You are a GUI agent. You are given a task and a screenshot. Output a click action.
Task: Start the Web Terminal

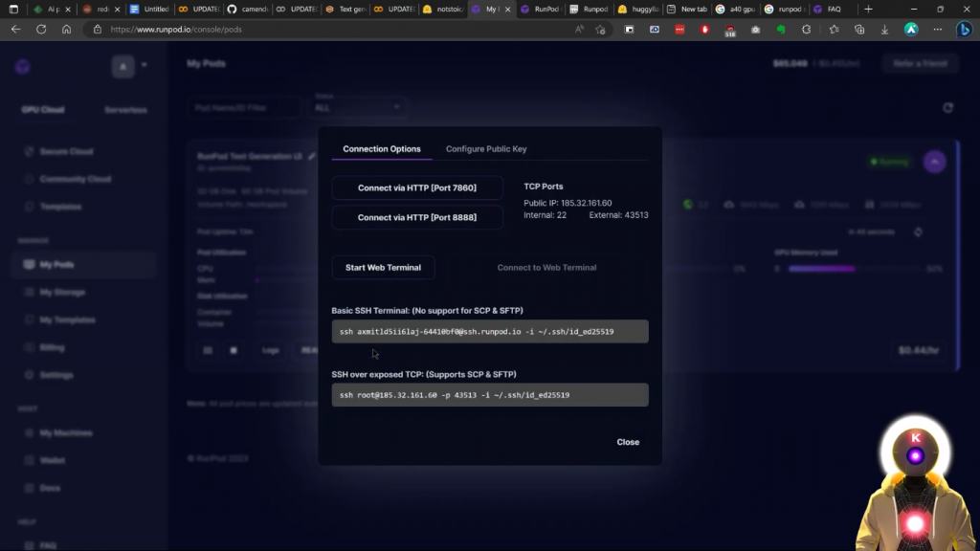point(383,268)
